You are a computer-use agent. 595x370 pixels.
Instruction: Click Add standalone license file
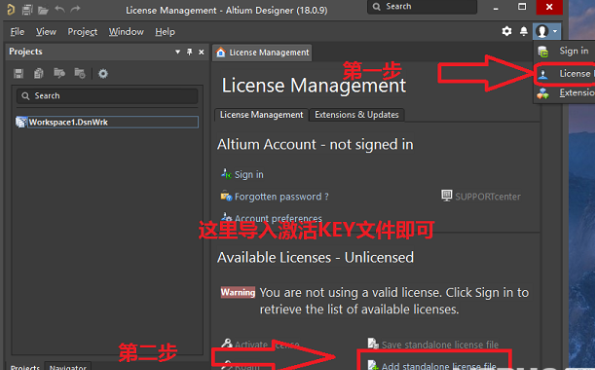coord(439,366)
